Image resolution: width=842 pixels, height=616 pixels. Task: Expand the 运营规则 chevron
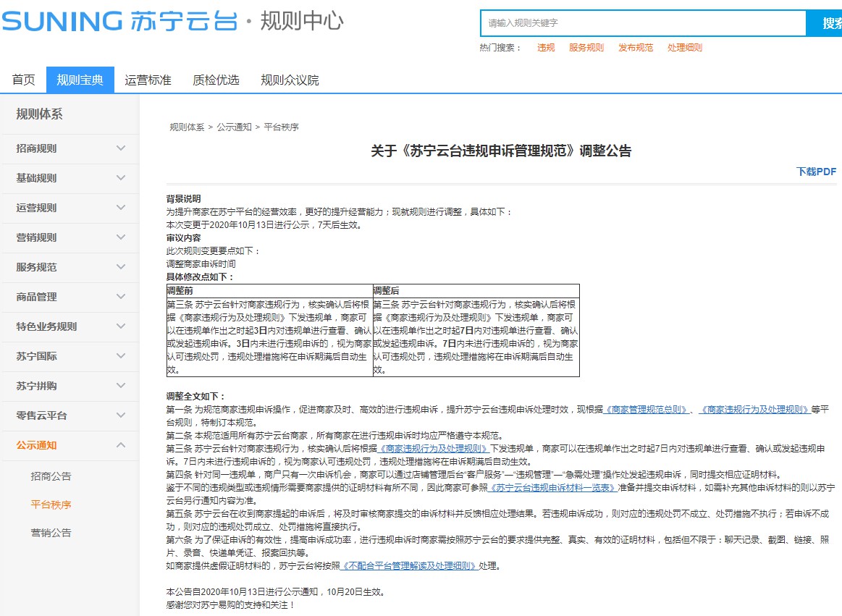click(x=121, y=207)
